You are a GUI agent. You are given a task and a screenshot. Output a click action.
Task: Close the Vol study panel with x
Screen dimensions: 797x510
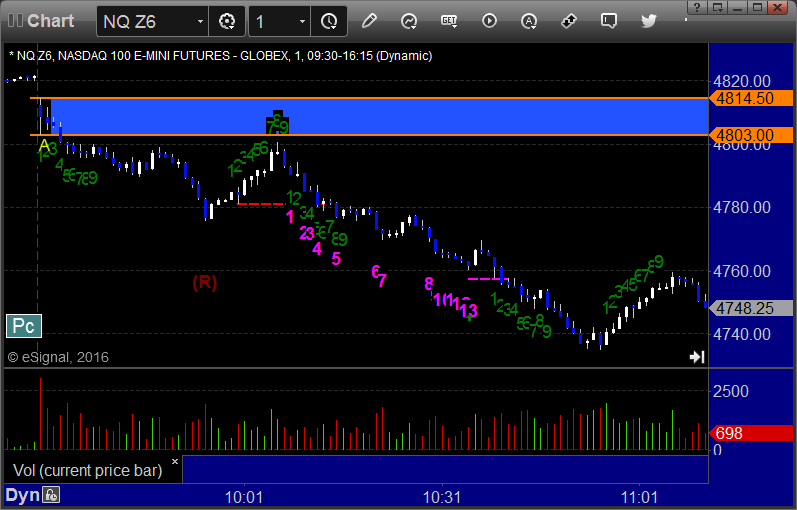coord(175,462)
